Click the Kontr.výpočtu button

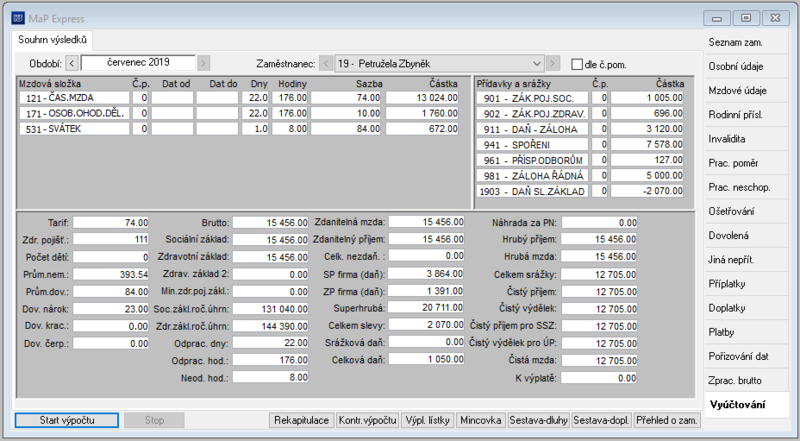tap(367, 420)
